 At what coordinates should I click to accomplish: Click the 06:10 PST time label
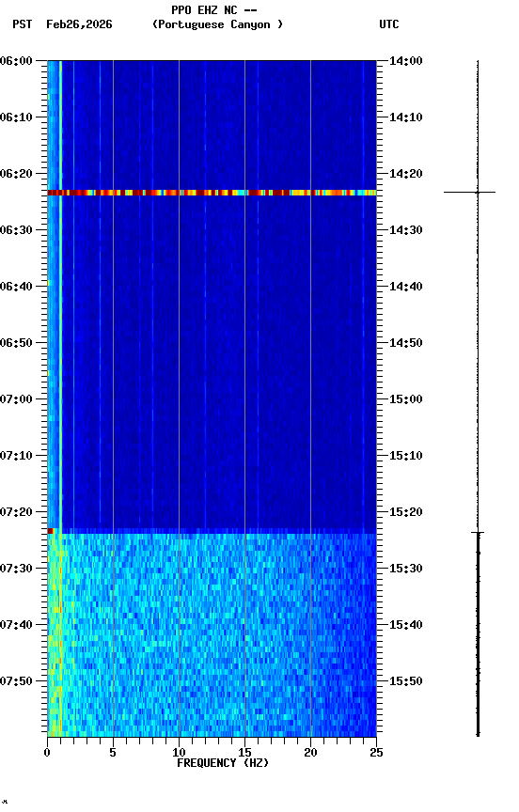(16, 117)
